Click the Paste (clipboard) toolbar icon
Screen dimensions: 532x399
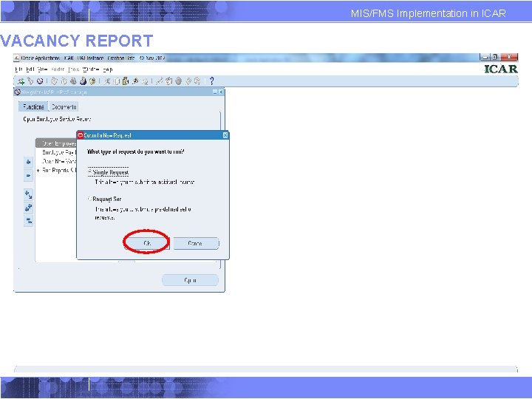click(126, 81)
